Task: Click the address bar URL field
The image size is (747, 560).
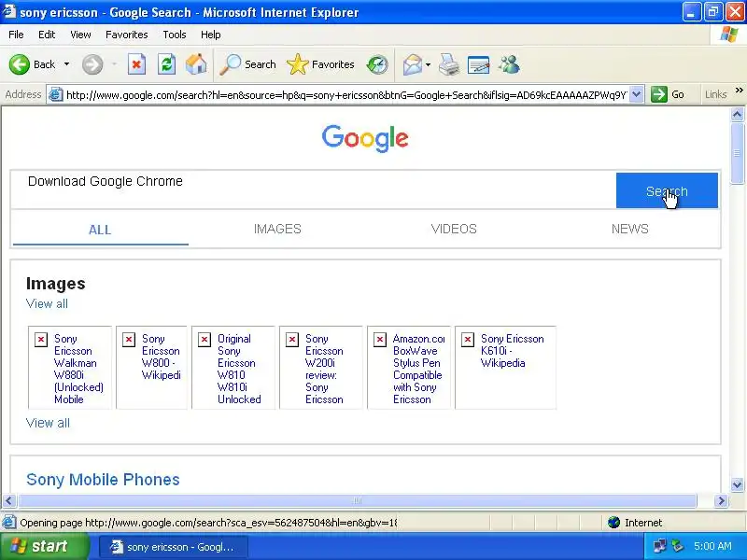Action: [x=346, y=95]
